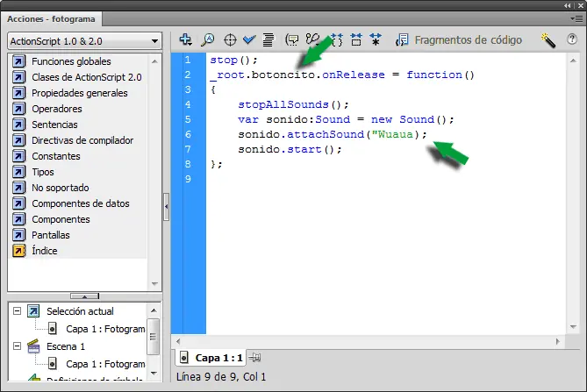The image size is (587, 392).
Task: Click the add new script item plus icon
Action: 185,39
